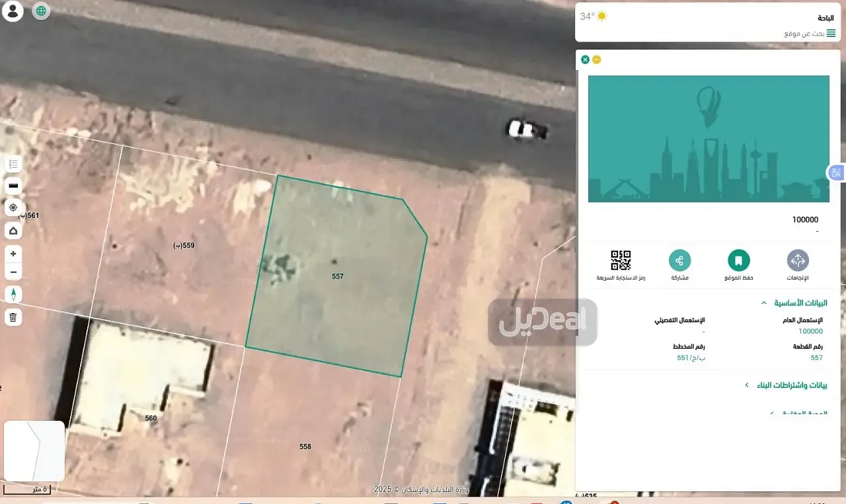The width and height of the screenshot is (846, 504).
Task: Open the Directions (الإتجاهات) button
Action: [798, 260]
